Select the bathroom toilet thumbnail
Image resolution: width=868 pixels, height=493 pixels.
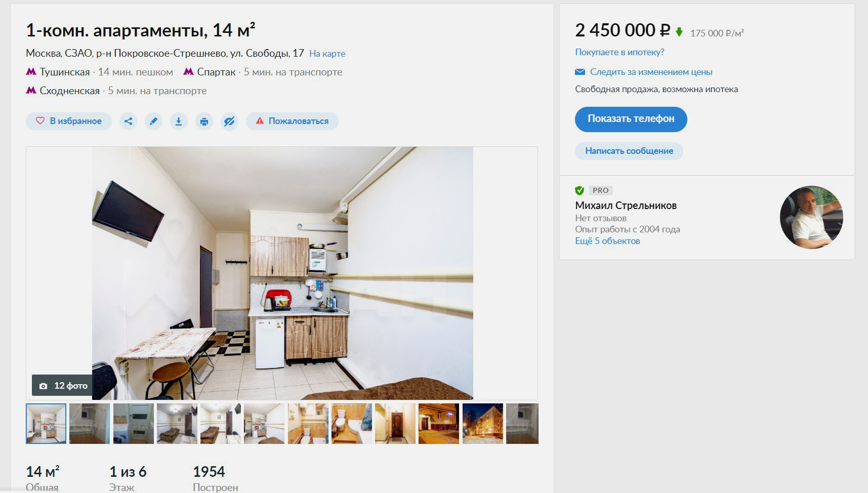pyautogui.click(x=352, y=424)
